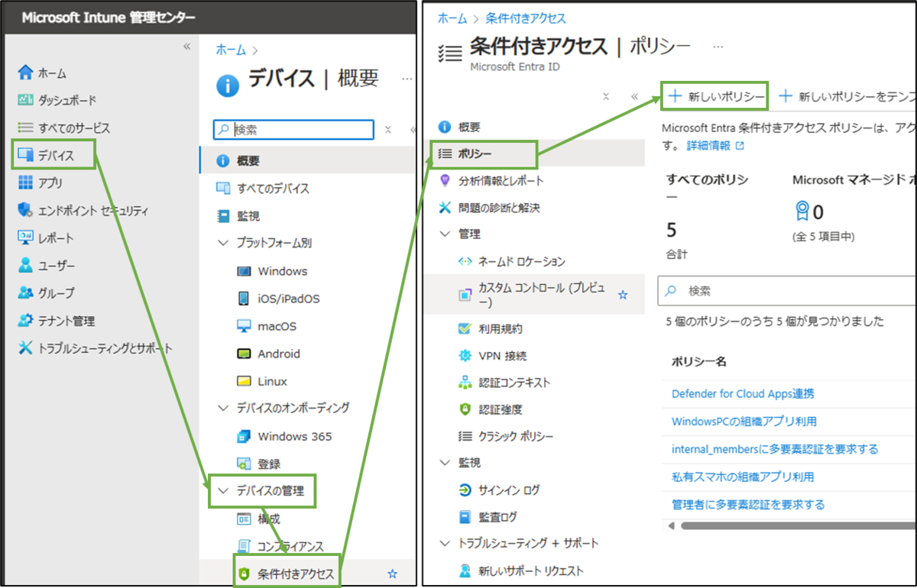Open Groups (グループ) in Intune sidebar
This screenshot has width=917, height=588.
click(47, 292)
